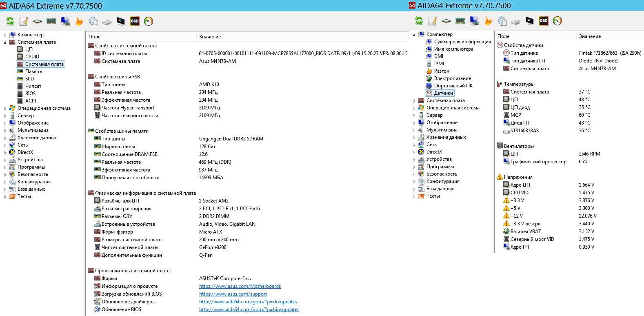
Task: Click CPU chip toolbar icon in left window
Action: (38, 21)
